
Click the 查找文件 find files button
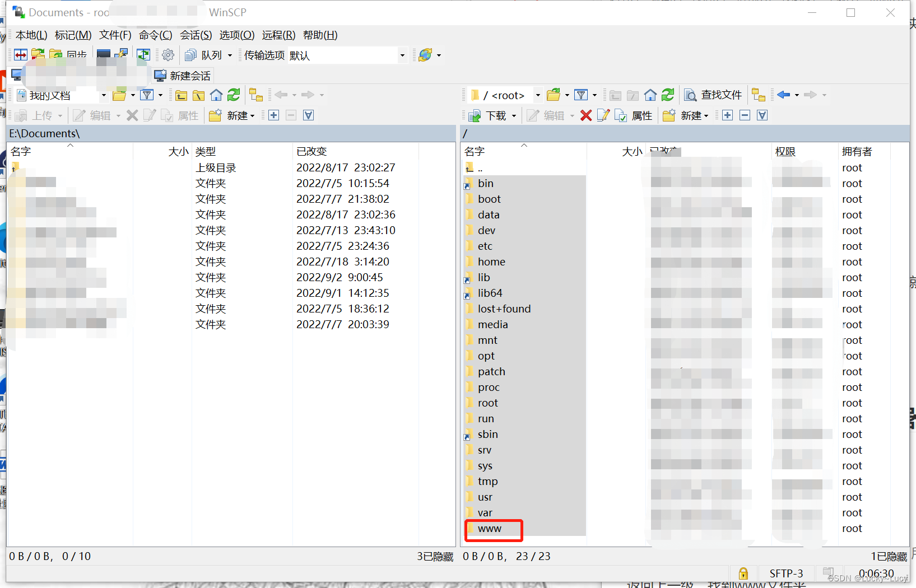coord(713,95)
